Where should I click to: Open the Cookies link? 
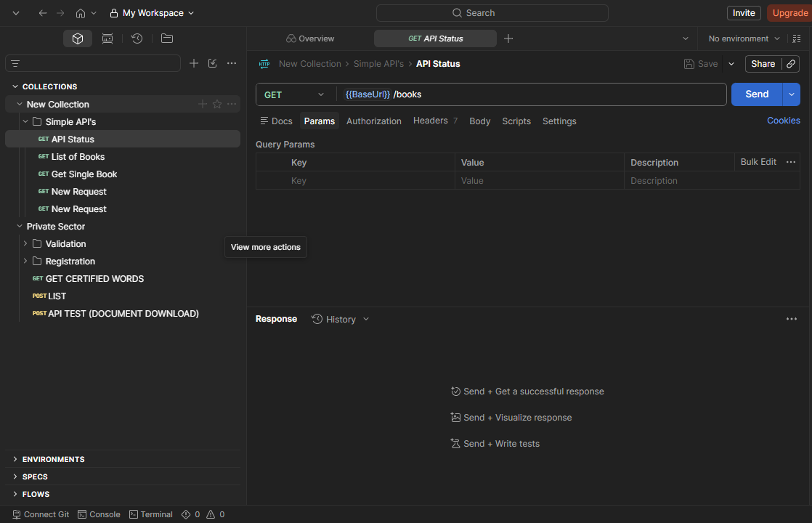pyautogui.click(x=783, y=121)
